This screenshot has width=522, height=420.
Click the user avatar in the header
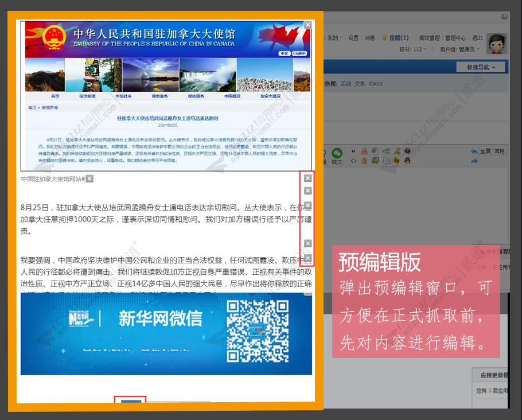[497, 44]
